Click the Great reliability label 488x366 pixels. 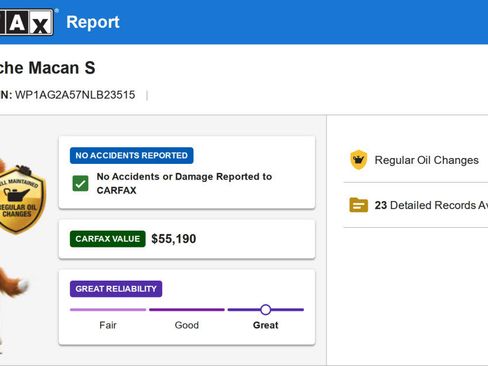tap(265, 325)
